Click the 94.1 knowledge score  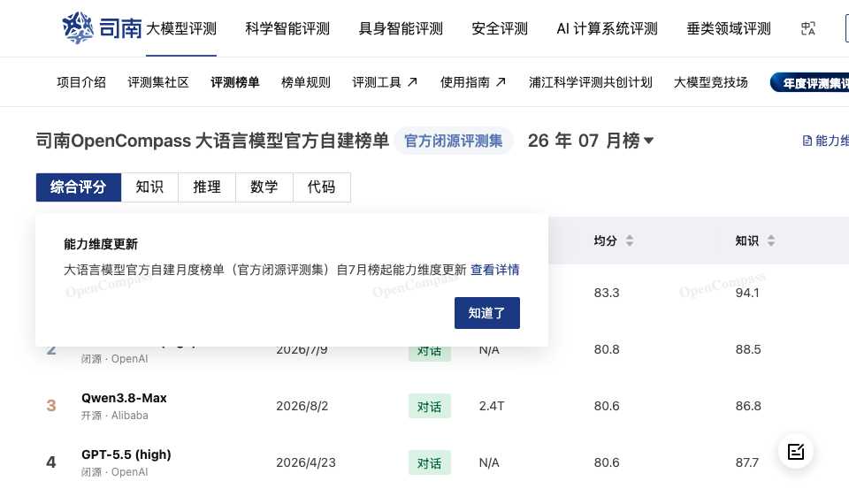(747, 293)
